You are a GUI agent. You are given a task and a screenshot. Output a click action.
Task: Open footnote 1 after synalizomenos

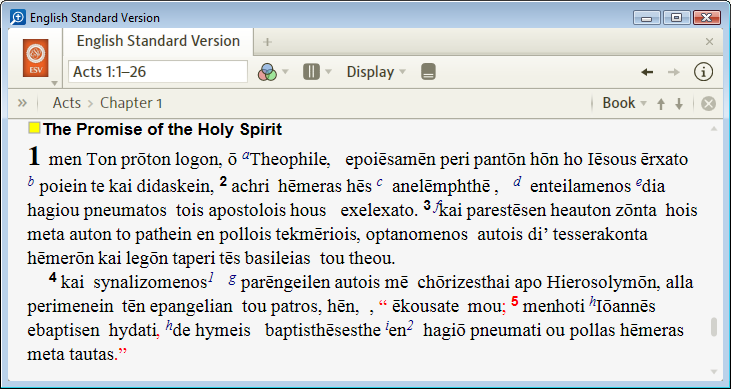coord(211,278)
